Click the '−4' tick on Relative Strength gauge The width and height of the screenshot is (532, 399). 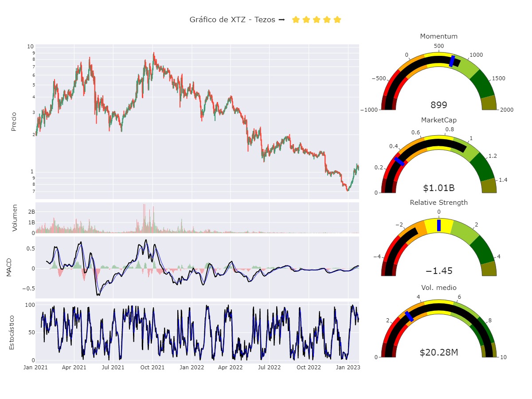(x=377, y=257)
